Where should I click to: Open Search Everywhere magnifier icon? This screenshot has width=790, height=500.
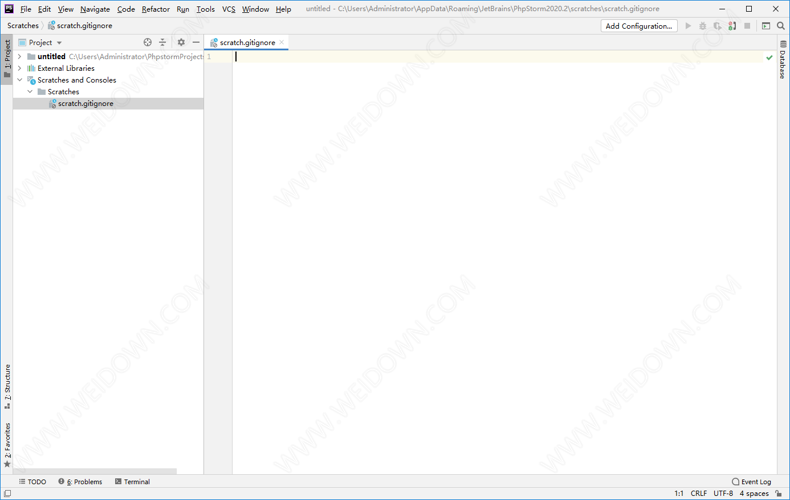(780, 26)
